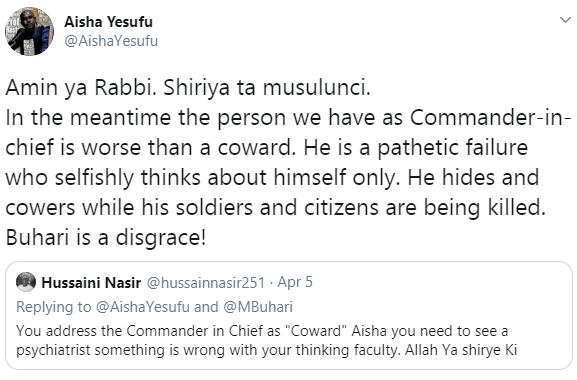Open the Aisha Yesufu display name
The image size is (577, 380).
pos(109,22)
